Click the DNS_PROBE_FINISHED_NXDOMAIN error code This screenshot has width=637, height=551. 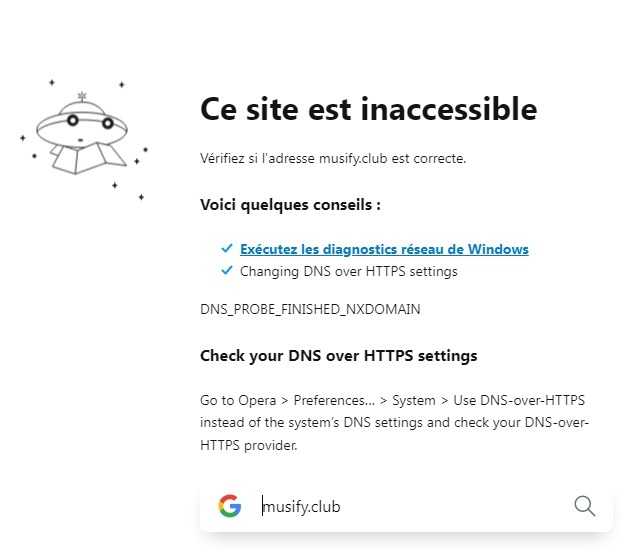[x=310, y=309]
